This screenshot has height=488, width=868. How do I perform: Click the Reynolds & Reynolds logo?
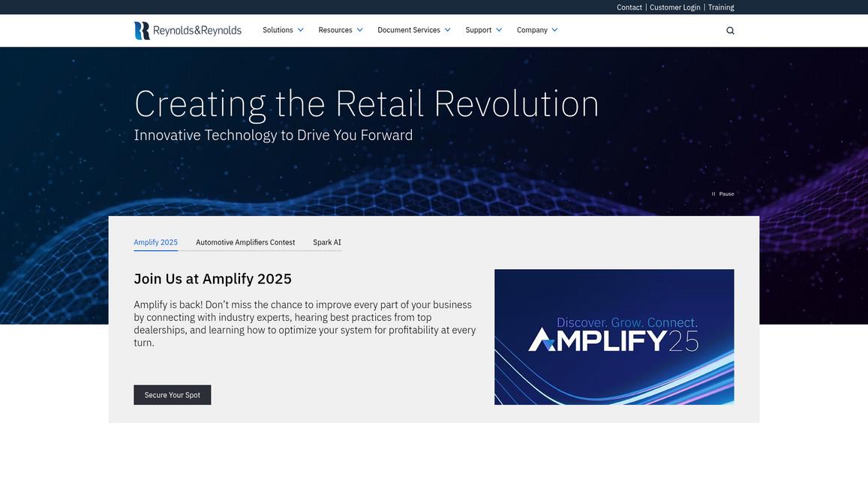click(188, 31)
